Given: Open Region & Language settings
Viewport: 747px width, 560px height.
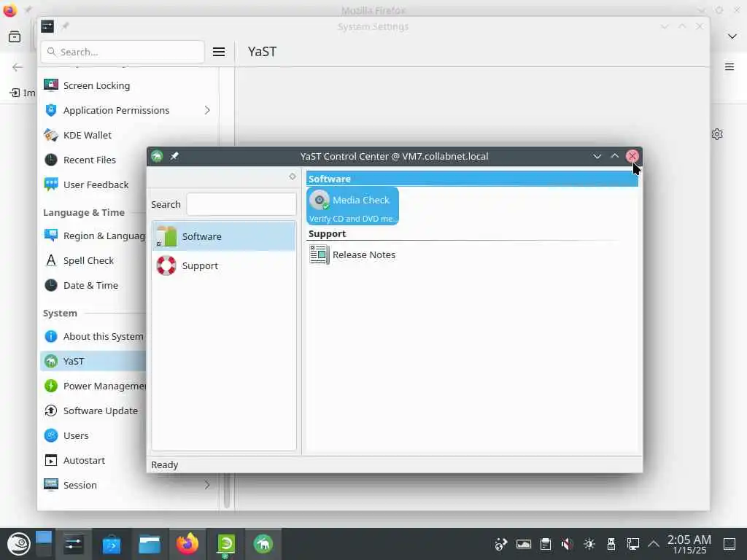Looking at the screenshot, I should (x=93, y=236).
